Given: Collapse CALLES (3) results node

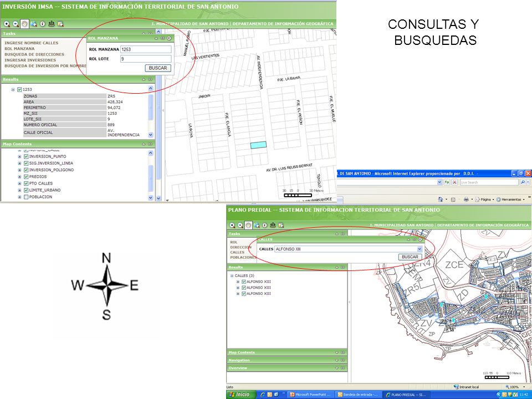Looking at the screenshot, I should (232, 276).
